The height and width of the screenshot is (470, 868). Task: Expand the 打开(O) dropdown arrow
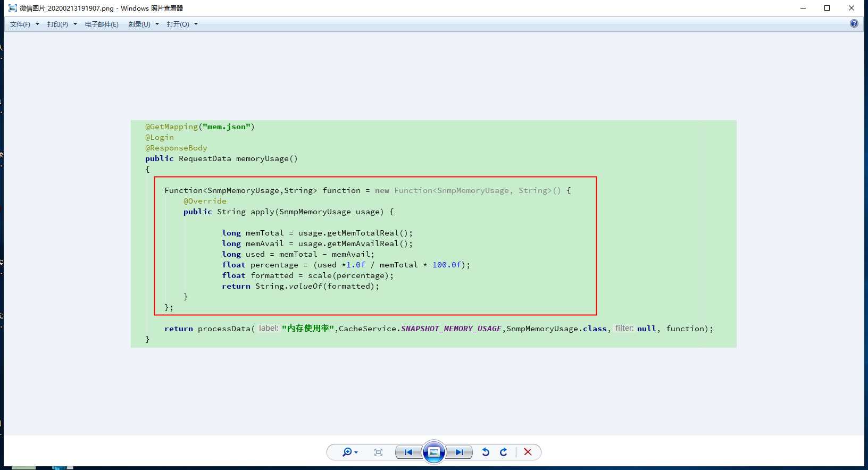pyautogui.click(x=196, y=24)
